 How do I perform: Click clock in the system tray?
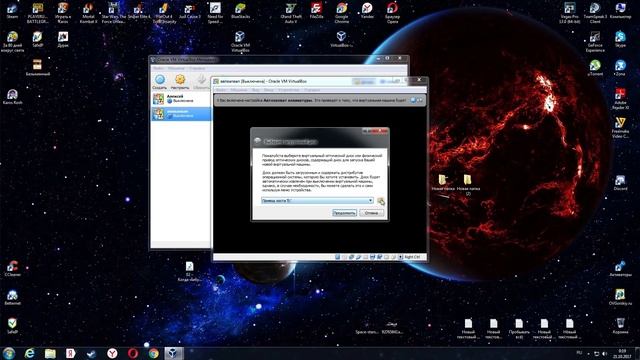click(622, 353)
